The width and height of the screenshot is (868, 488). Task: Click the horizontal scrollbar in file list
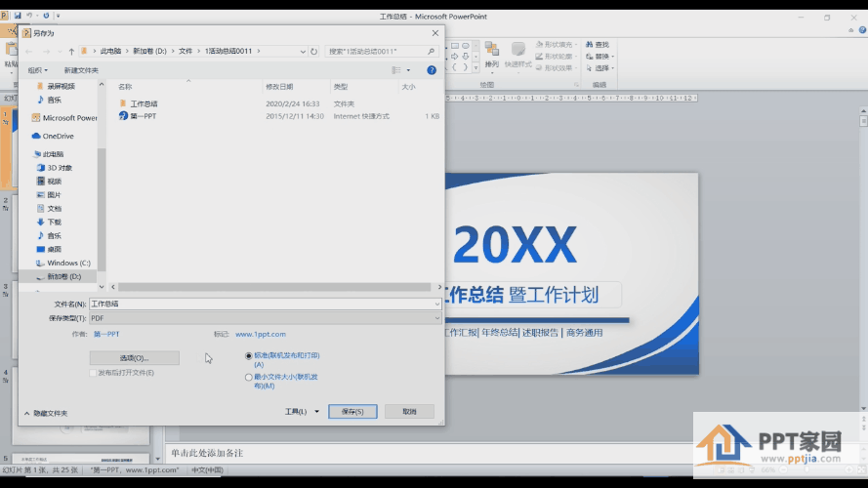click(274, 287)
